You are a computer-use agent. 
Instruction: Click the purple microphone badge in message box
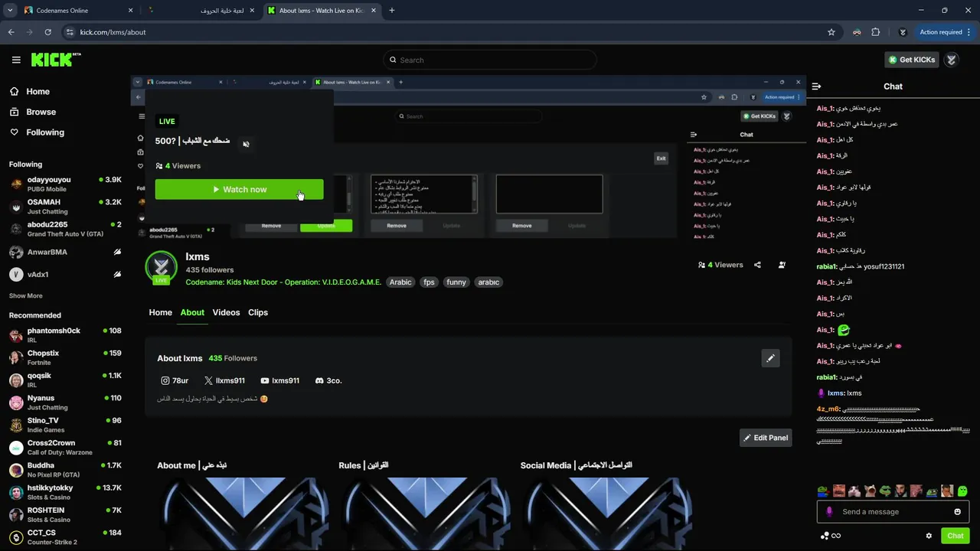point(829,512)
